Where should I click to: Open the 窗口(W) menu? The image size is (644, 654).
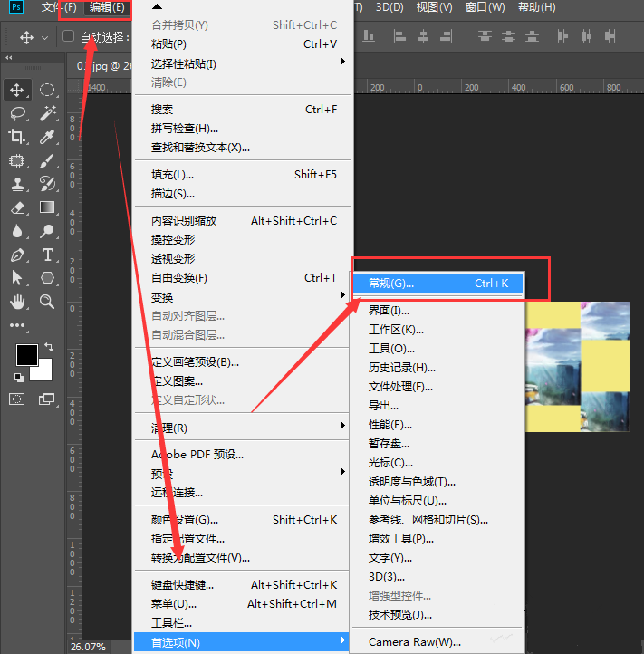pyautogui.click(x=485, y=7)
